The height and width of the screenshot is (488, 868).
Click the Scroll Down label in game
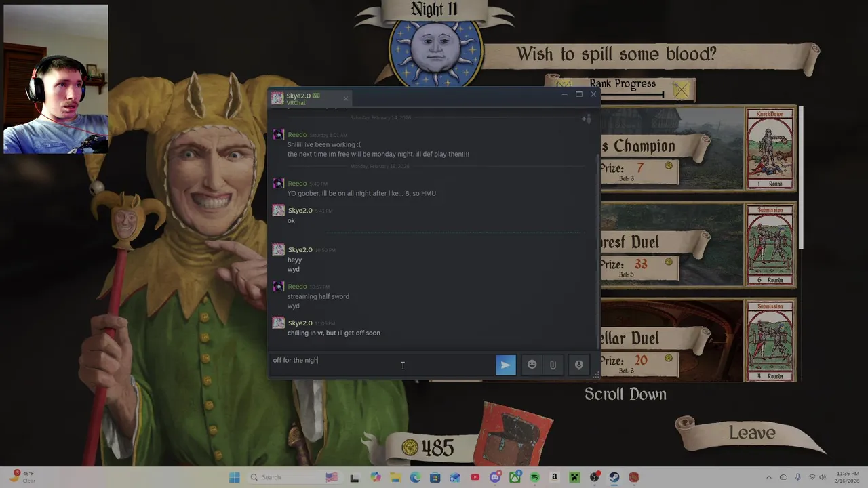tap(625, 394)
